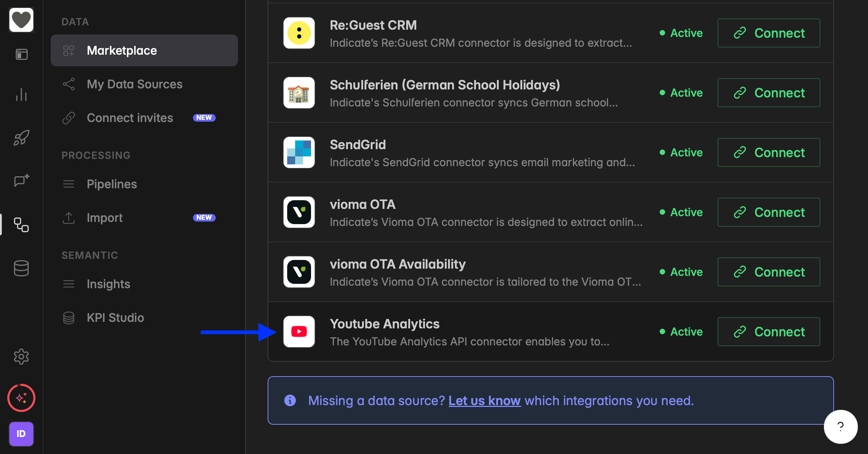This screenshot has height=454, width=868.
Task: Click the NEW badge beside Connect invites
Action: pyautogui.click(x=204, y=118)
